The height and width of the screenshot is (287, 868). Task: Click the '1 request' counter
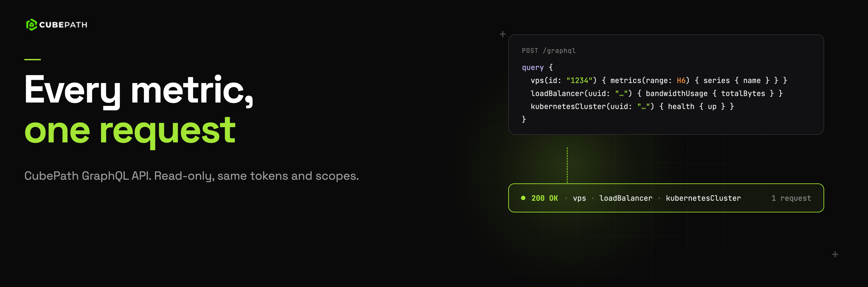pyautogui.click(x=791, y=198)
